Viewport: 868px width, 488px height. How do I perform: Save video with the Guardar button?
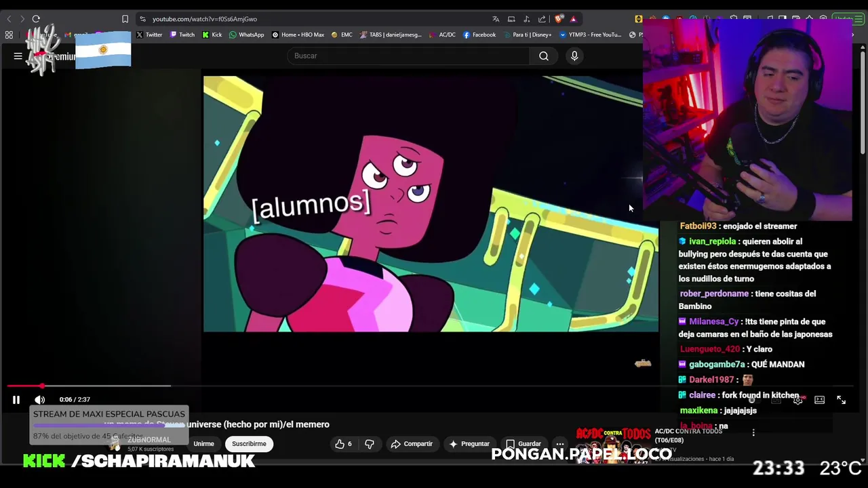523,444
